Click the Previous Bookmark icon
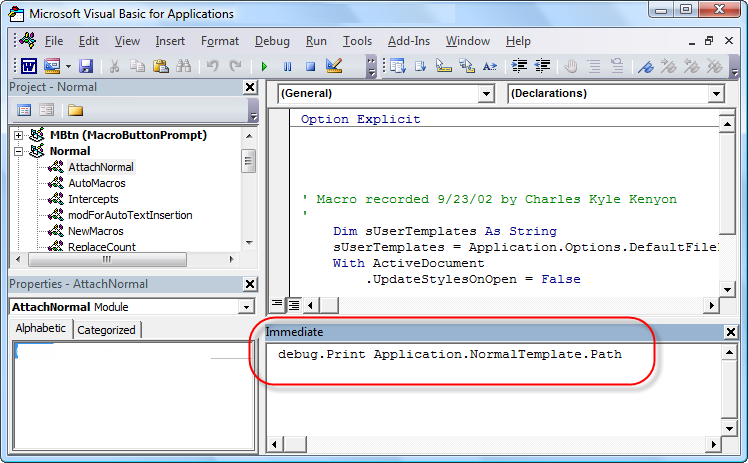 click(692, 66)
